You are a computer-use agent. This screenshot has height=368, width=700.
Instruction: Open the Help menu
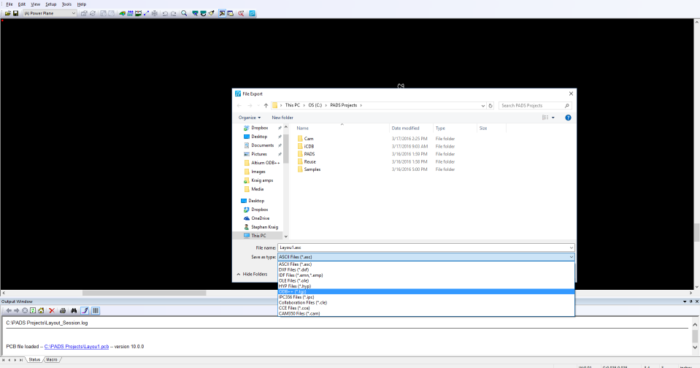(x=81, y=4)
